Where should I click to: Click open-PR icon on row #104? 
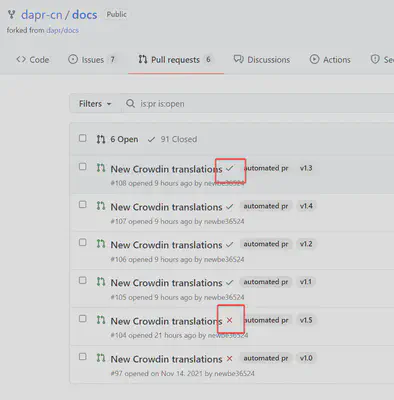101,320
